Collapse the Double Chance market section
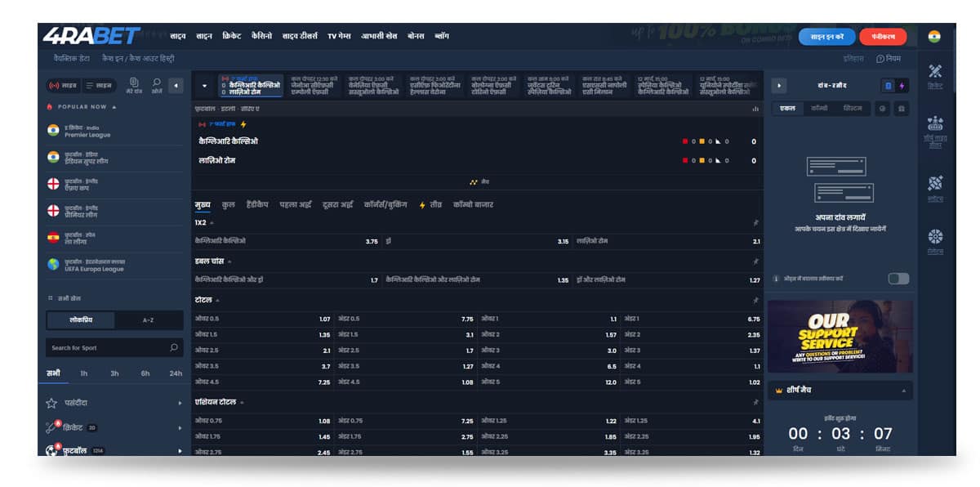 click(x=229, y=261)
